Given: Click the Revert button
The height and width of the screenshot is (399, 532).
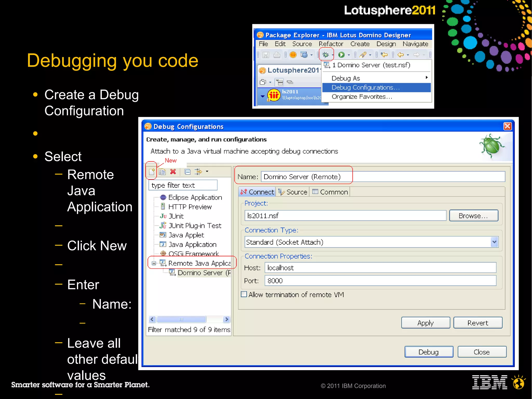Looking at the screenshot, I should pyautogui.click(x=478, y=323).
